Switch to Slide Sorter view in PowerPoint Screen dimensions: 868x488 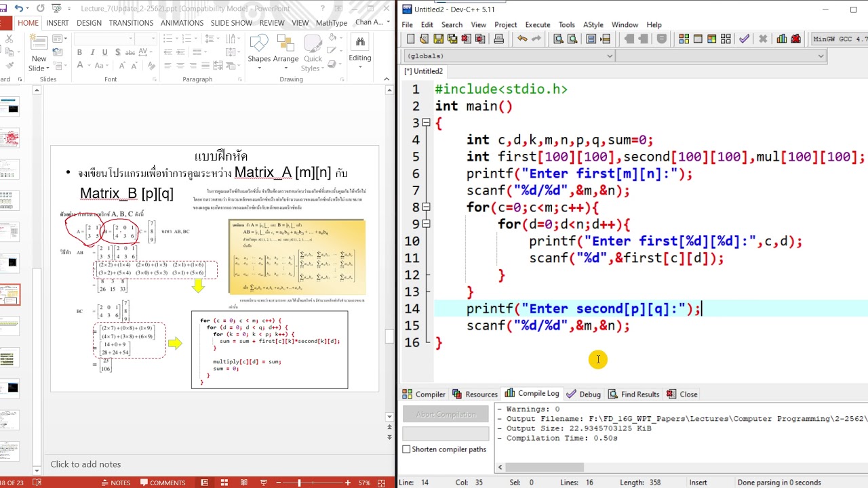(x=223, y=483)
